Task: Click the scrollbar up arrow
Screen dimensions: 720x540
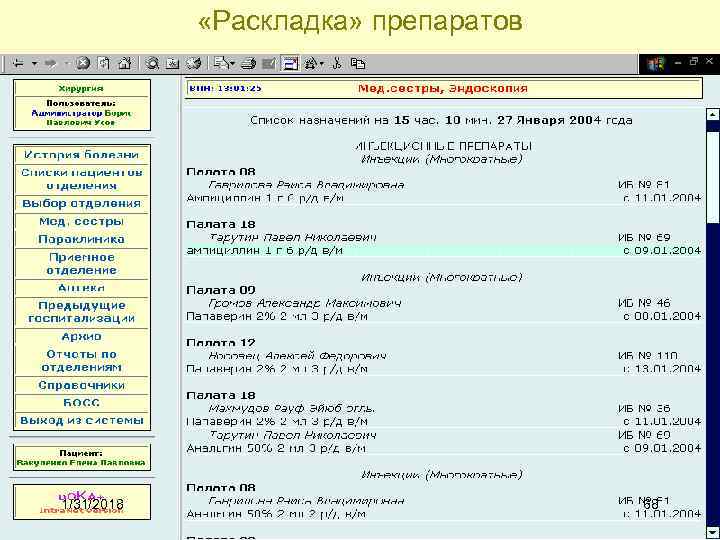Action: [x=712, y=114]
